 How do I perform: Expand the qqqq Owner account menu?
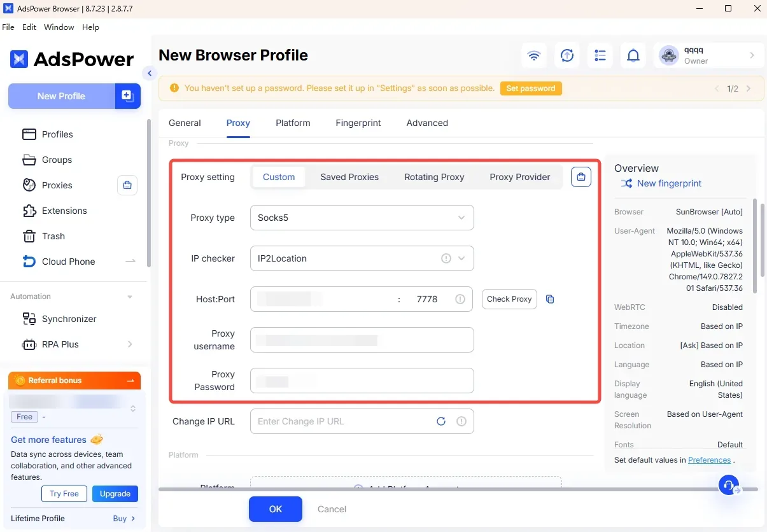click(752, 55)
